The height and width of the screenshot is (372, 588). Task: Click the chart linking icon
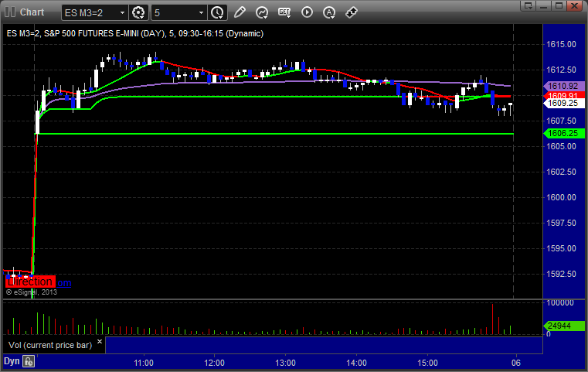pos(351,12)
